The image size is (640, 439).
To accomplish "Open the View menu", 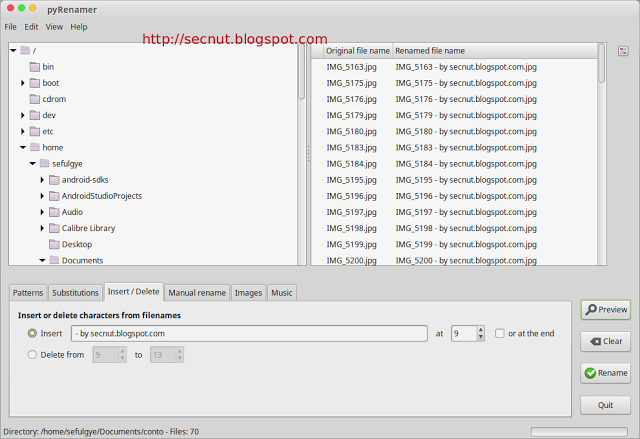I will tap(54, 27).
